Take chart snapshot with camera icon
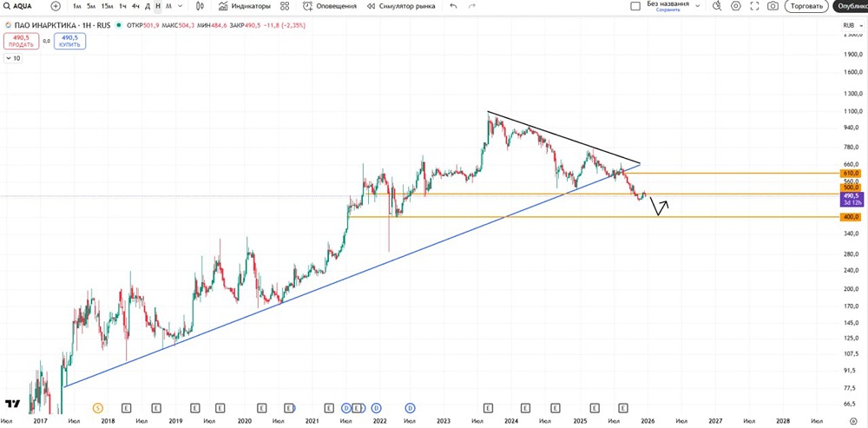The height and width of the screenshot is (428, 868). [773, 6]
